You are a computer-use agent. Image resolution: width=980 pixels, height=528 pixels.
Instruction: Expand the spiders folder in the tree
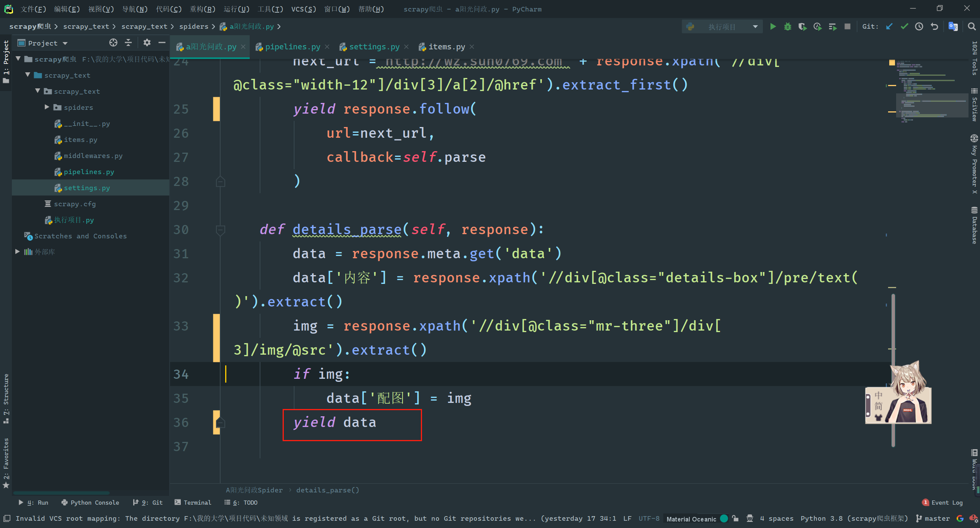click(47, 107)
